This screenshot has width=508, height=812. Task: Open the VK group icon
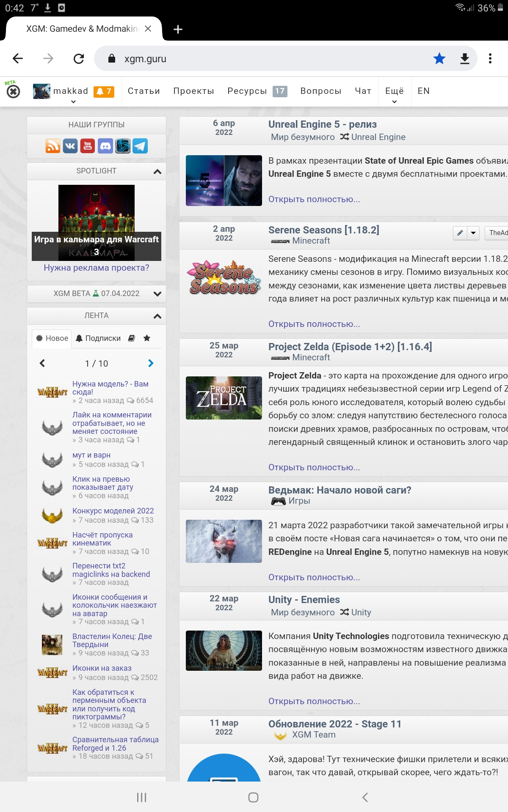point(70,146)
